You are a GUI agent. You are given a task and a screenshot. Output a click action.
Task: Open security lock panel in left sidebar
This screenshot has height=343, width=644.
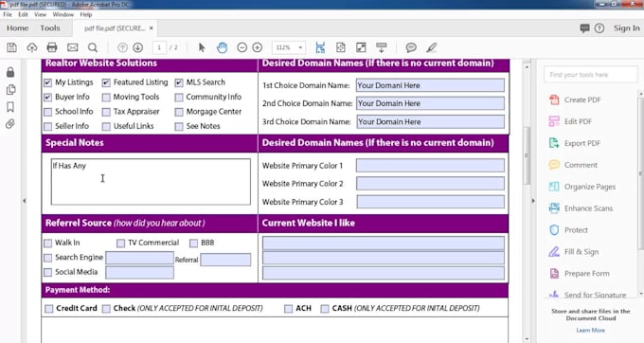pos(10,72)
